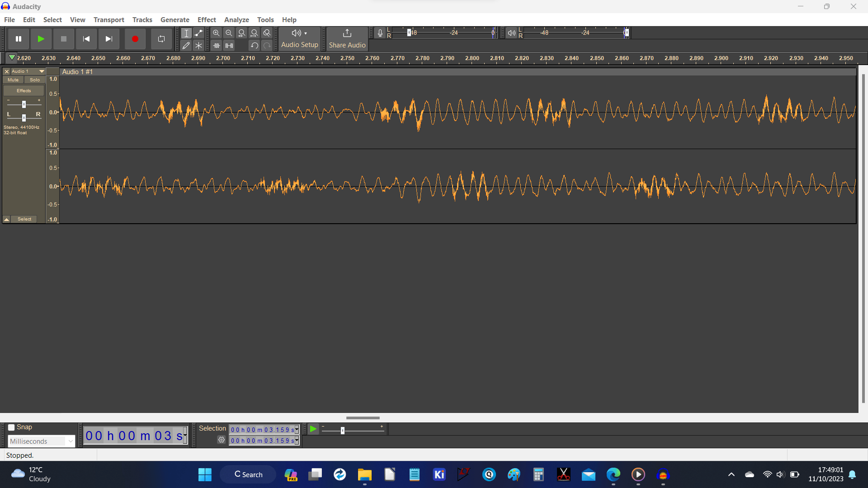
Task: Adjust the Audio 1 pan slider
Action: (x=24, y=118)
